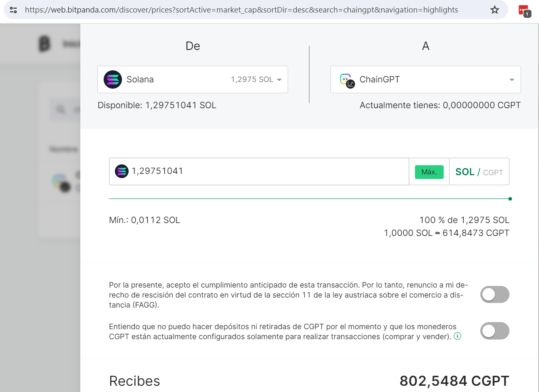Click the green Máx. button

pyautogui.click(x=429, y=172)
